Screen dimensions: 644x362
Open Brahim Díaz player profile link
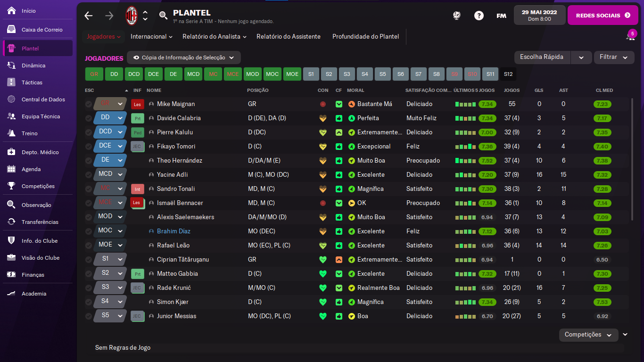tap(173, 231)
